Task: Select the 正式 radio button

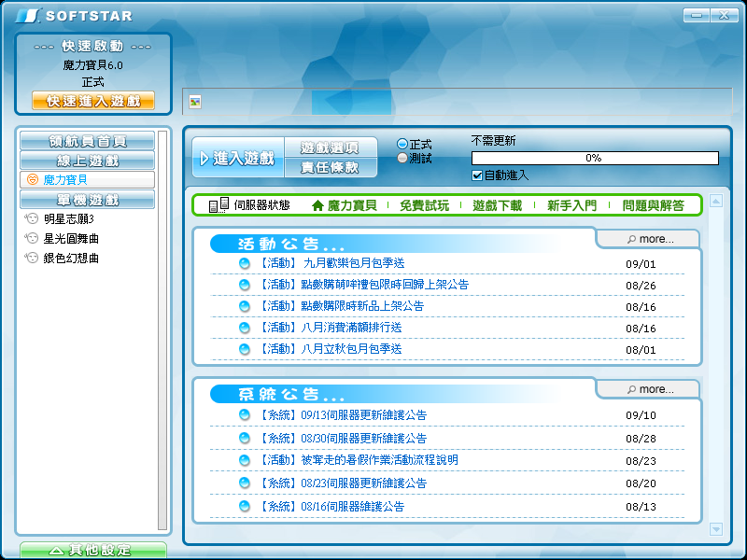Action: 402,144
